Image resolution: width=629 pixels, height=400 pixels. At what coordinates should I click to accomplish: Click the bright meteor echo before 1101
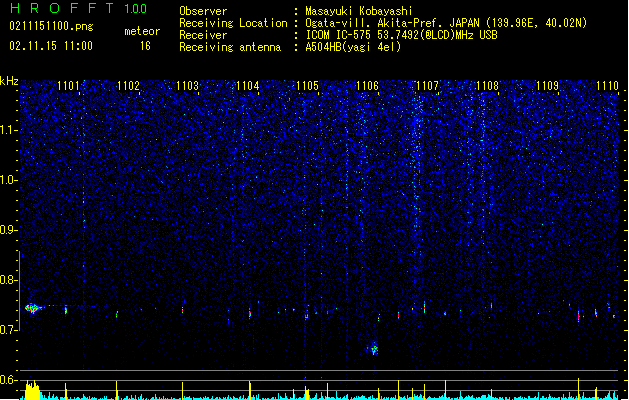[x=33, y=308]
